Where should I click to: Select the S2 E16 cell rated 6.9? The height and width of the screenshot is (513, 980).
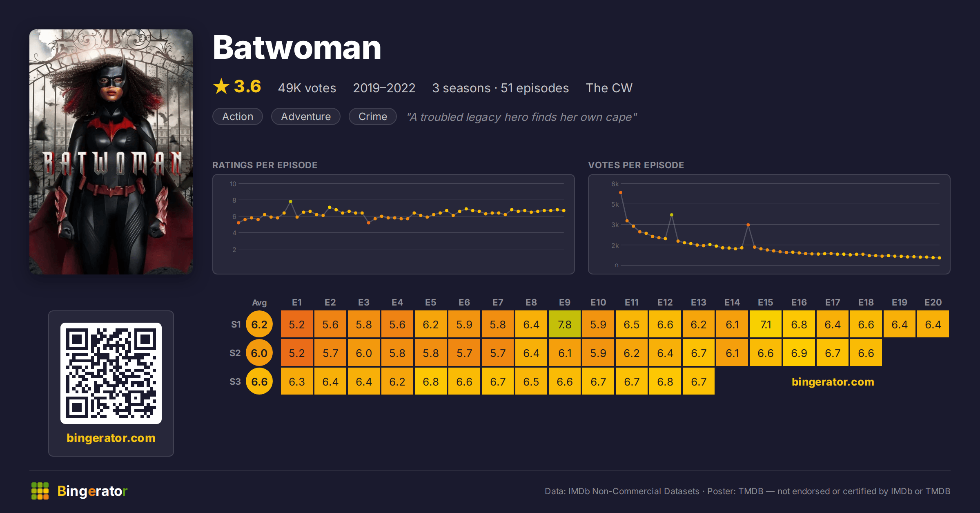pyautogui.click(x=799, y=353)
